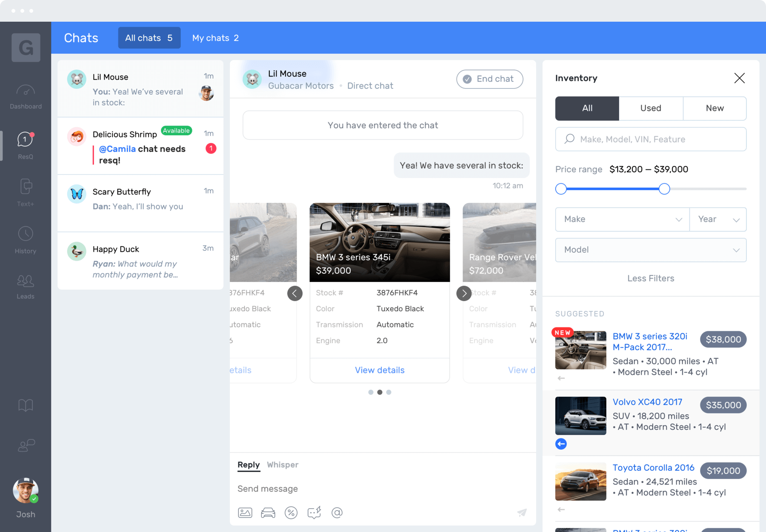
Task: Close the Inventory panel
Action: tap(739, 78)
